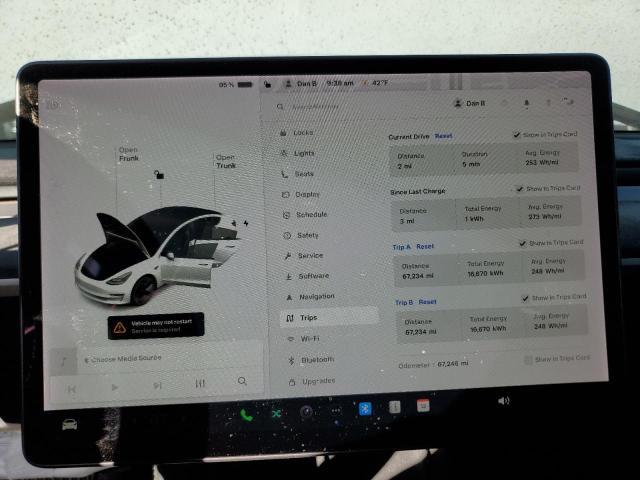The height and width of the screenshot is (480, 640).
Task: Tap the media album art thumbnail
Action: (x=64, y=361)
